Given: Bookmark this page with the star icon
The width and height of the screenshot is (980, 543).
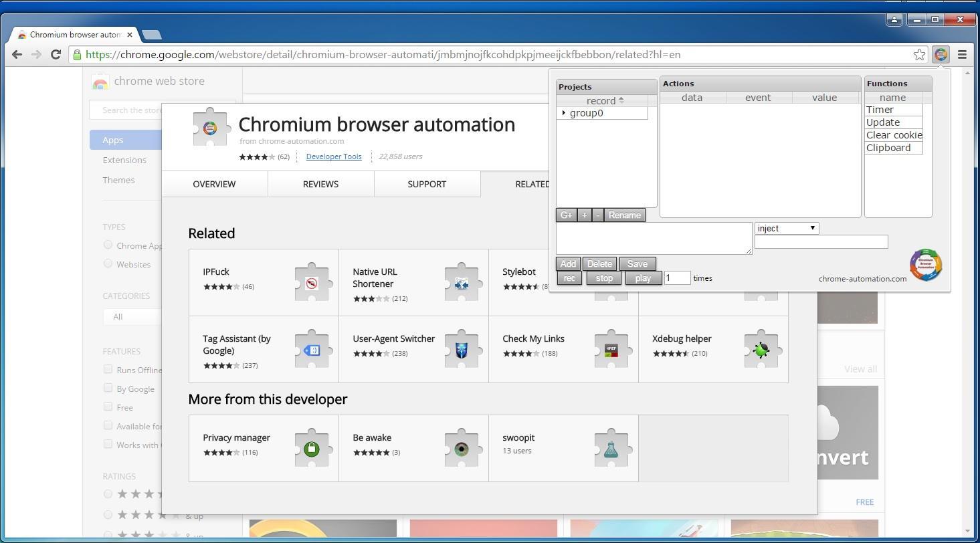Looking at the screenshot, I should (919, 55).
